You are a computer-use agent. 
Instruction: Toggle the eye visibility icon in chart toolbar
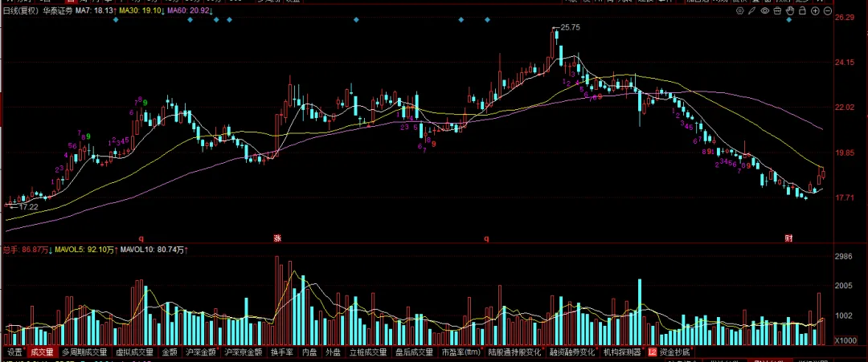click(766, 10)
